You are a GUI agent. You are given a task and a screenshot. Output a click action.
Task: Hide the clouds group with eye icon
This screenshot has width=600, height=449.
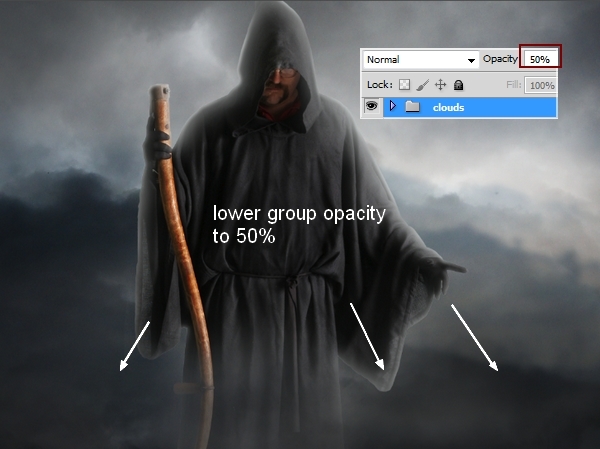tap(372, 107)
